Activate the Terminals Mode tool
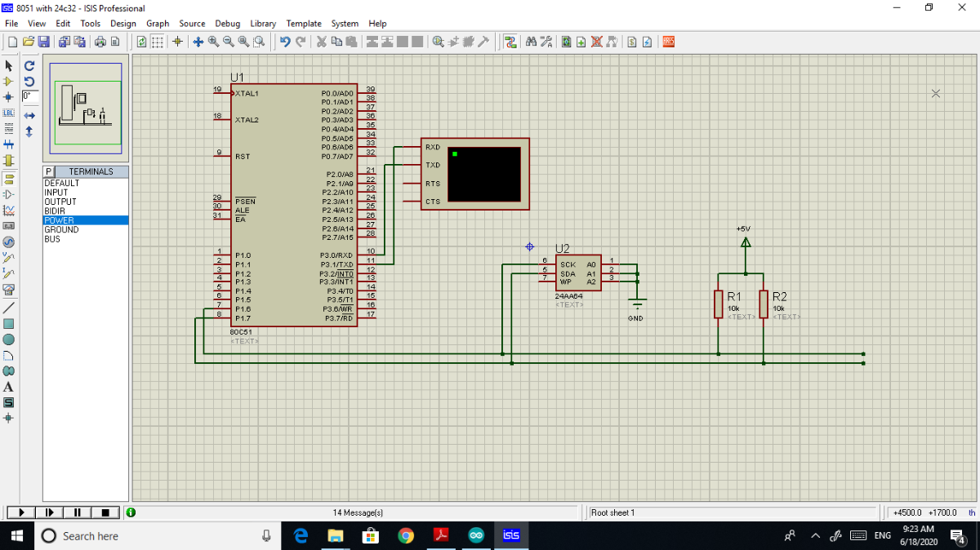Viewport: 980px width, 550px height. 9,179
